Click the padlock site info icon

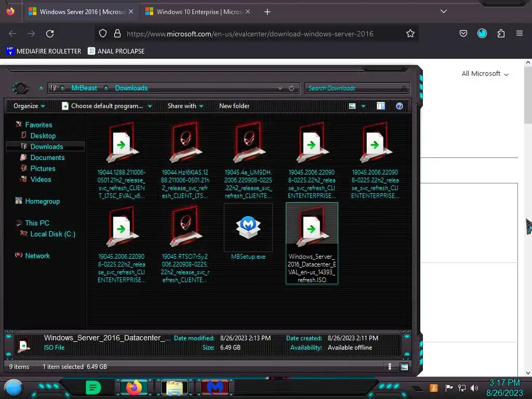click(117, 33)
